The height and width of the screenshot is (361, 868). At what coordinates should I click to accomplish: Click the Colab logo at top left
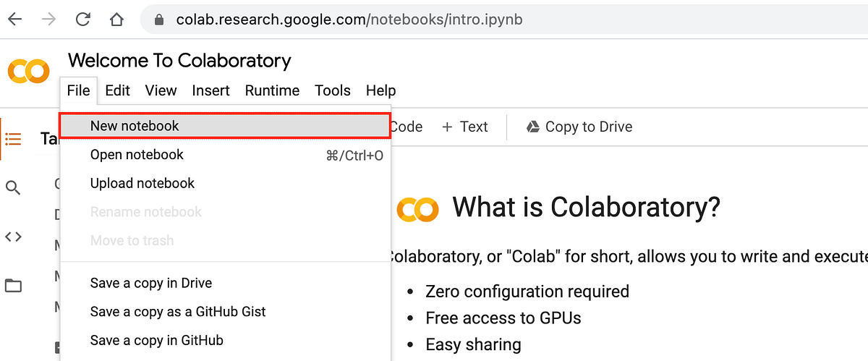coord(28,71)
